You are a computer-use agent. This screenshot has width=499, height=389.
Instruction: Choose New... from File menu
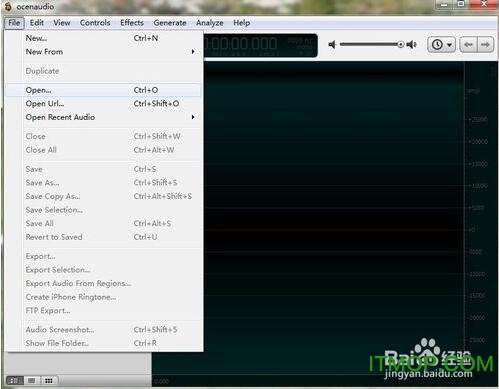pyautogui.click(x=103, y=38)
